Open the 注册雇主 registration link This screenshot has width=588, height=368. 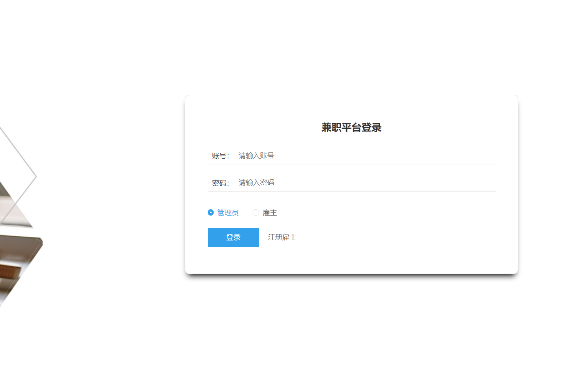tap(282, 237)
